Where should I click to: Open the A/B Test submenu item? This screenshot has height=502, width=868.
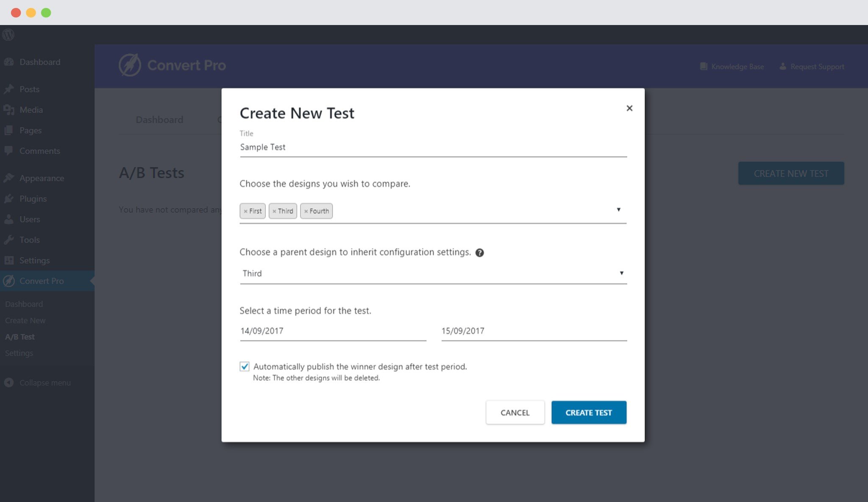[x=20, y=337]
